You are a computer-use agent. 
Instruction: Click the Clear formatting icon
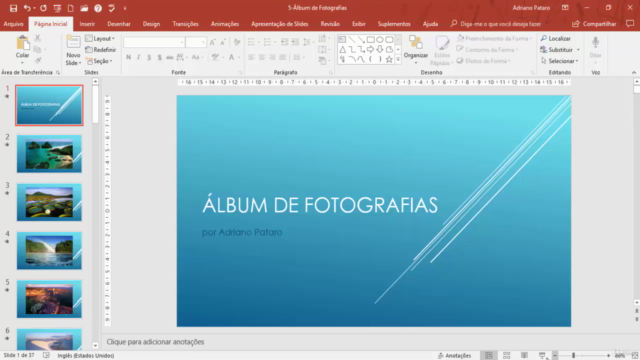click(x=237, y=42)
